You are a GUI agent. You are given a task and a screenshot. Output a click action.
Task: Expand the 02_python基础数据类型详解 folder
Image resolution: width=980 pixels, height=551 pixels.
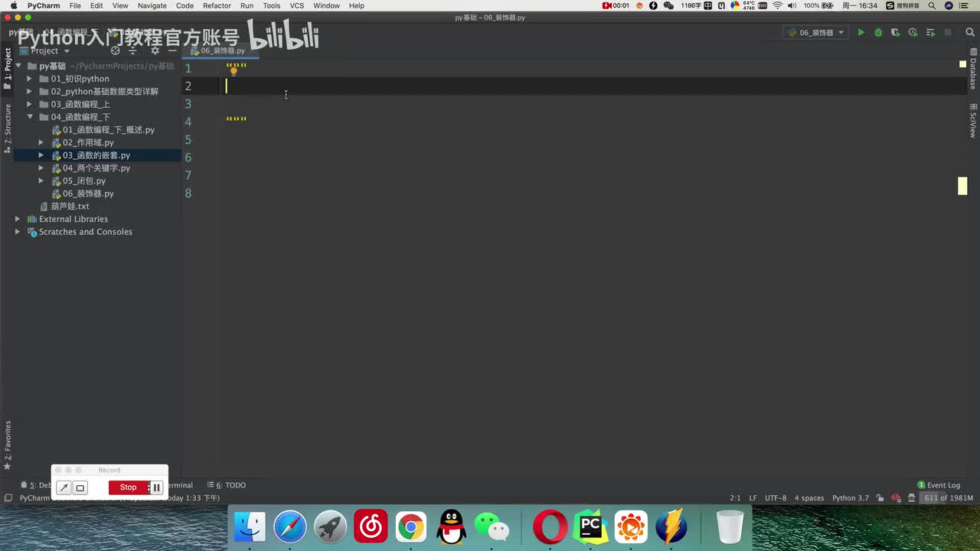coord(30,92)
